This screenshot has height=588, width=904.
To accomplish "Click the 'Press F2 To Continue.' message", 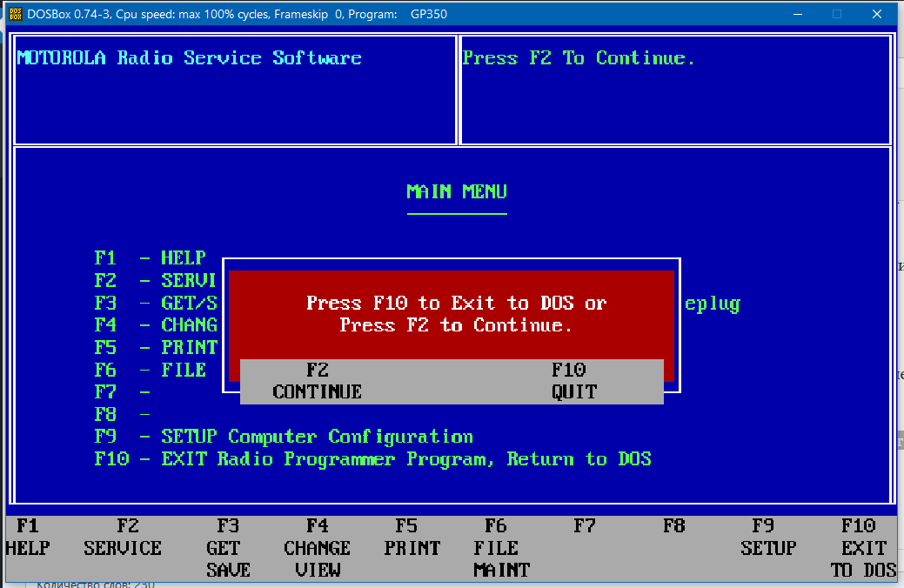I will coord(579,57).
